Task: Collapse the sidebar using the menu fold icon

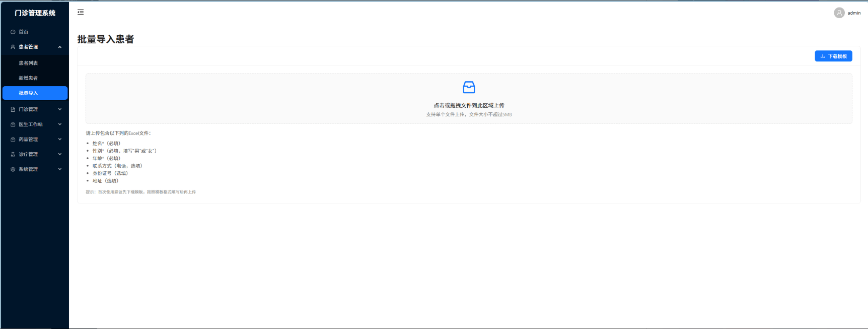Action: coord(81,12)
